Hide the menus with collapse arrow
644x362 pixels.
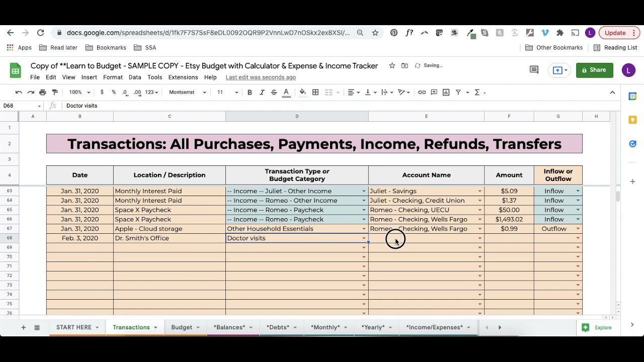click(612, 93)
